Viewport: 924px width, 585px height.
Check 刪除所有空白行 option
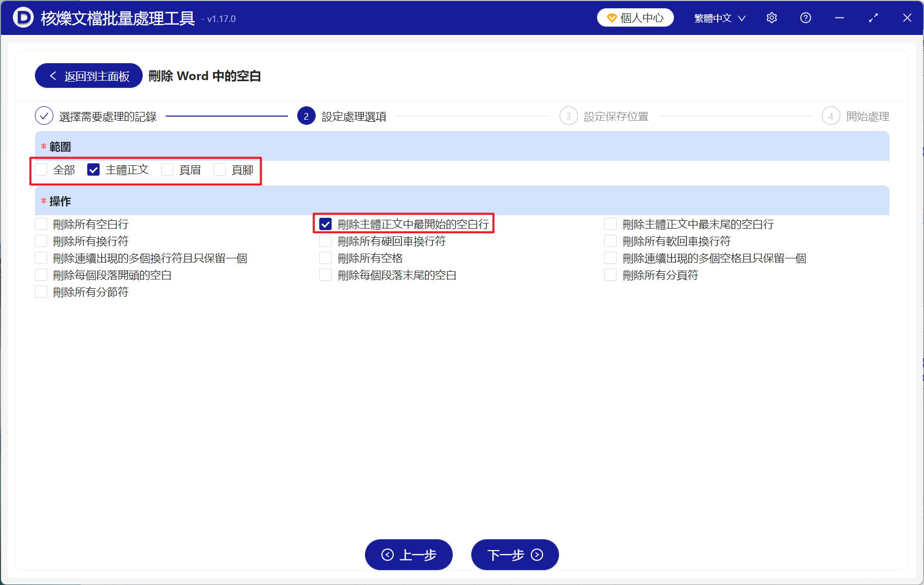coord(41,223)
